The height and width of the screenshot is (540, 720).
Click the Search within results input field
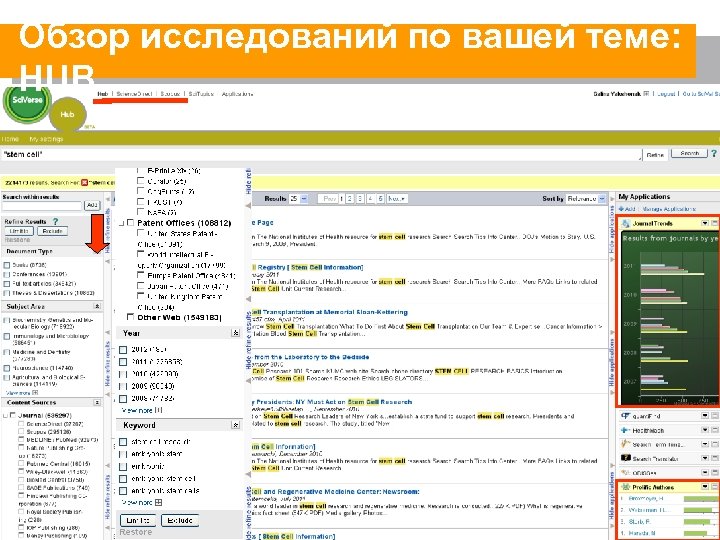(42, 206)
